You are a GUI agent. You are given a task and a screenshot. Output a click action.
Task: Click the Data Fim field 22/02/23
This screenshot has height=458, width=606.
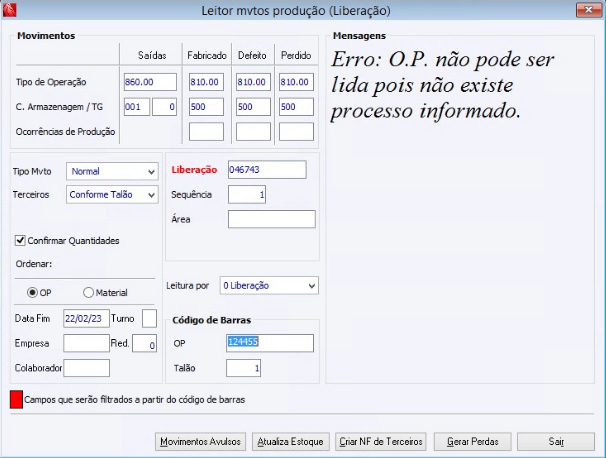[x=87, y=318]
